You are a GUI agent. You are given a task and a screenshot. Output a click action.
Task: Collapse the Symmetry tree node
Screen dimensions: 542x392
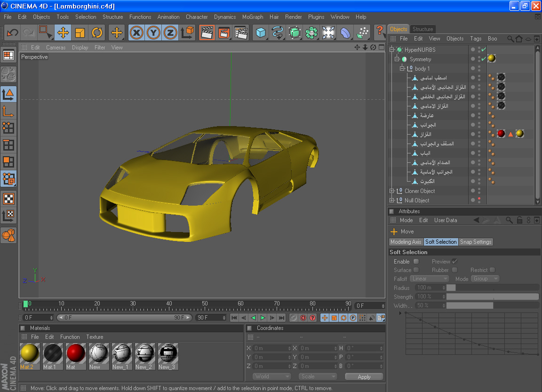[397, 59]
